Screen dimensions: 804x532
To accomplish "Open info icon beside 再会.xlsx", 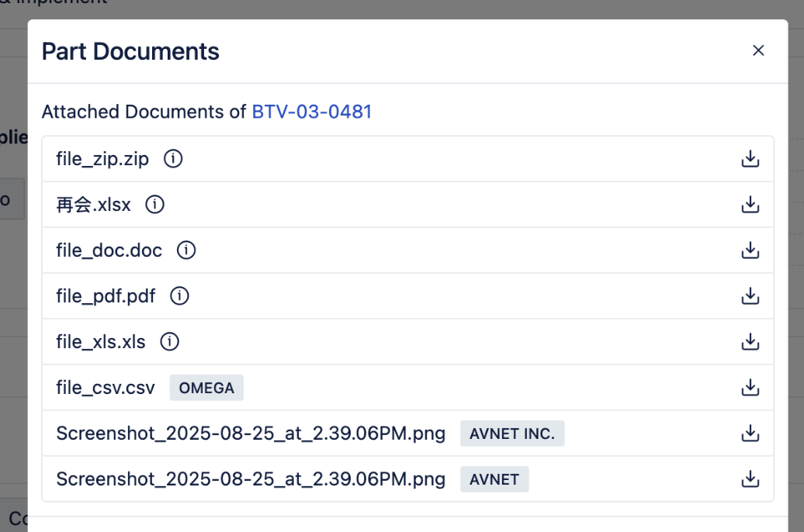I will (155, 205).
